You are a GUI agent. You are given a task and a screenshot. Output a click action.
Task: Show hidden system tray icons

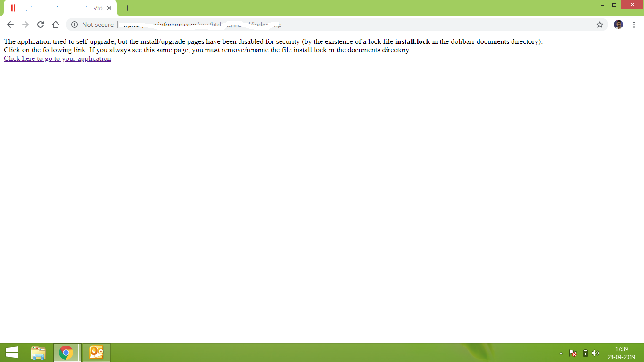click(561, 353)
